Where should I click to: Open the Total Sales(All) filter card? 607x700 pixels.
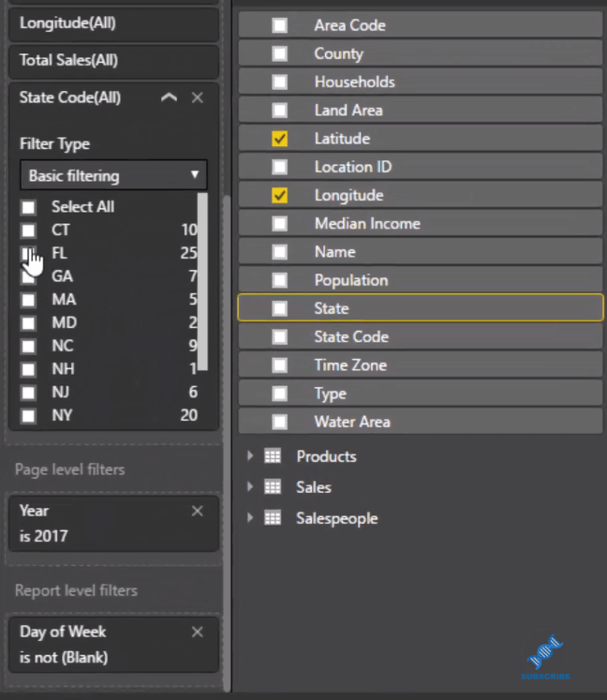coord(113,61)
